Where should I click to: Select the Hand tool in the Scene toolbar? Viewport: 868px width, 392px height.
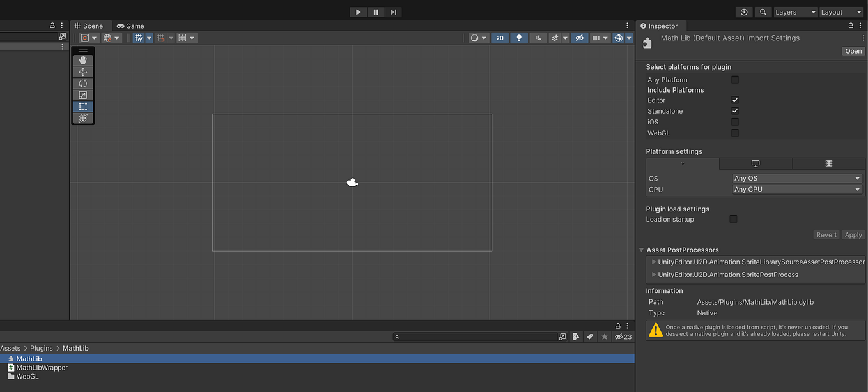pyautogui.click(x=83, y=60)
